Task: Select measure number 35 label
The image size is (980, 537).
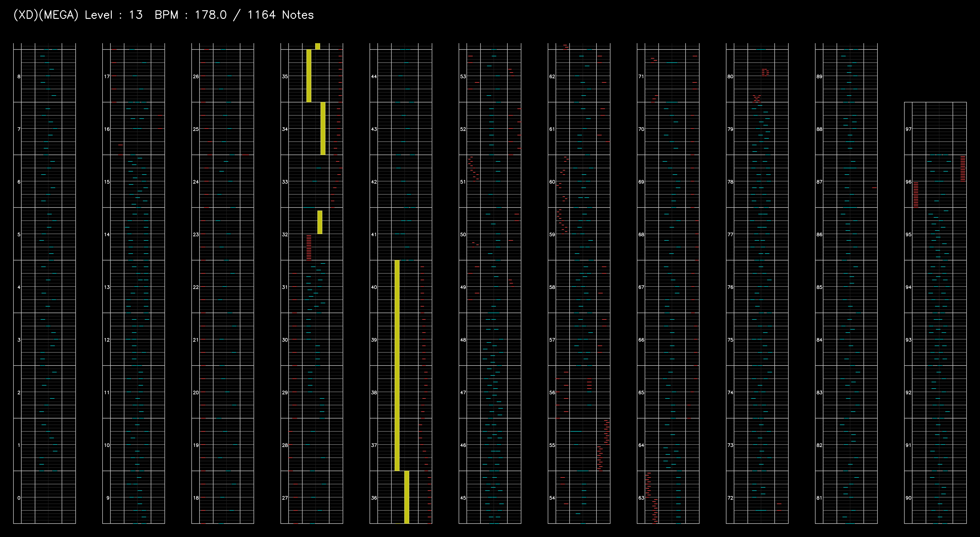Action: pyautogui.click(x=285, y=76)
